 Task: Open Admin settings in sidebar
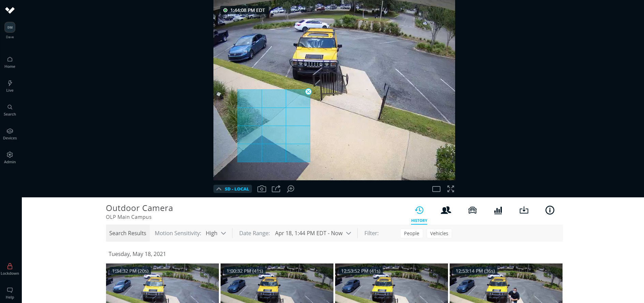coord(10,158)
